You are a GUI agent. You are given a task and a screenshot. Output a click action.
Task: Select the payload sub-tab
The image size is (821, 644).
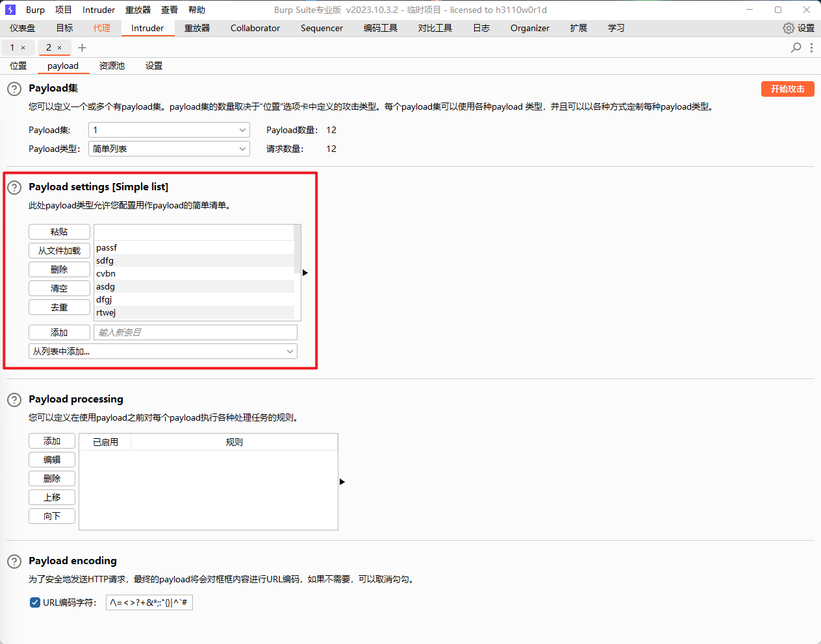(x=63, y=66)
